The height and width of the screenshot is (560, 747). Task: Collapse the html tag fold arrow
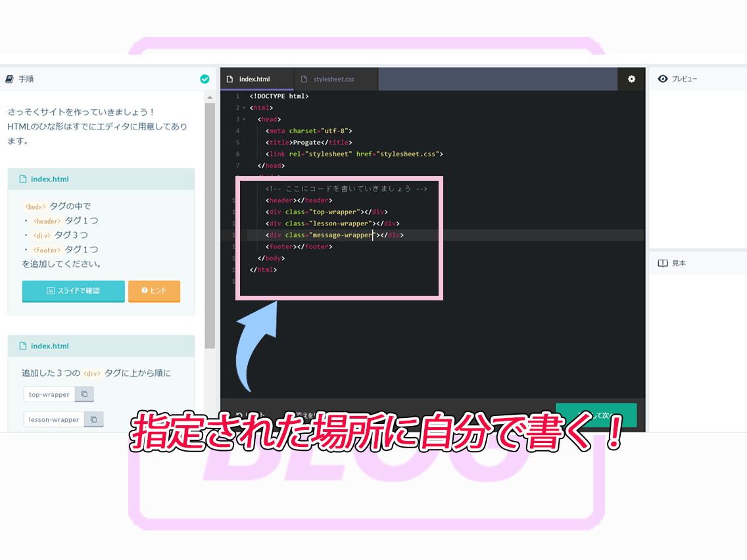[x=244, y=108]
